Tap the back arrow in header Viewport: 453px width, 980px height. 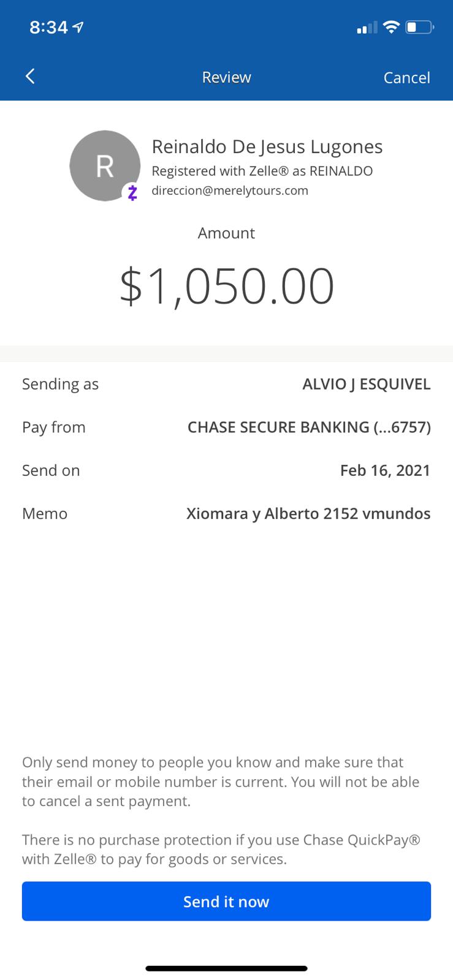point(30,77)
